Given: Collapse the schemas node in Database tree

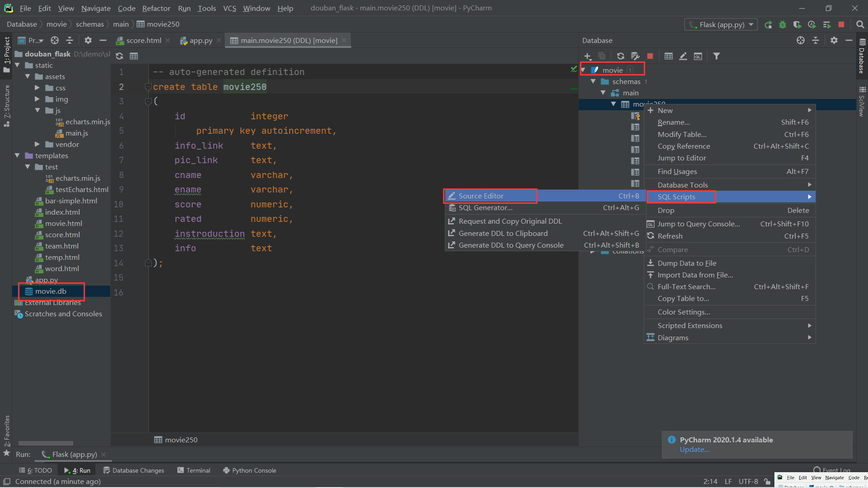Looking at the screenshot, I should 593,81.
